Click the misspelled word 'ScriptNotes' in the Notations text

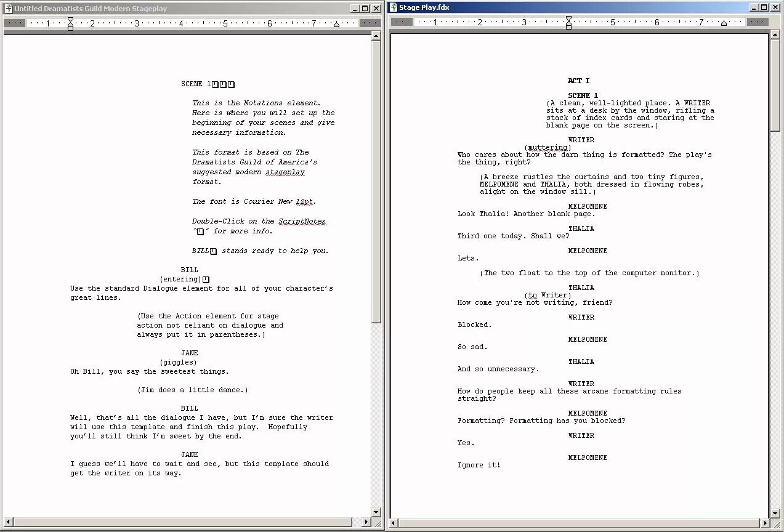302,221
